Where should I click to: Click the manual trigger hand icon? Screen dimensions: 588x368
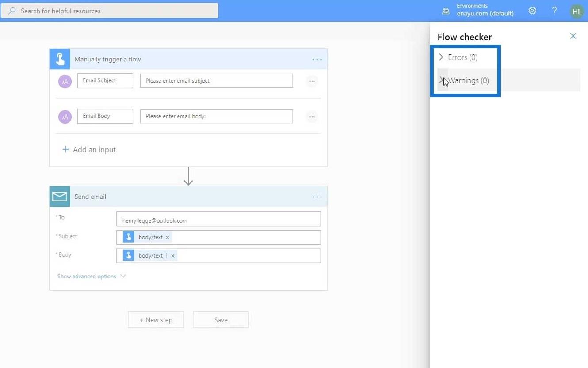tap(60, 59)
